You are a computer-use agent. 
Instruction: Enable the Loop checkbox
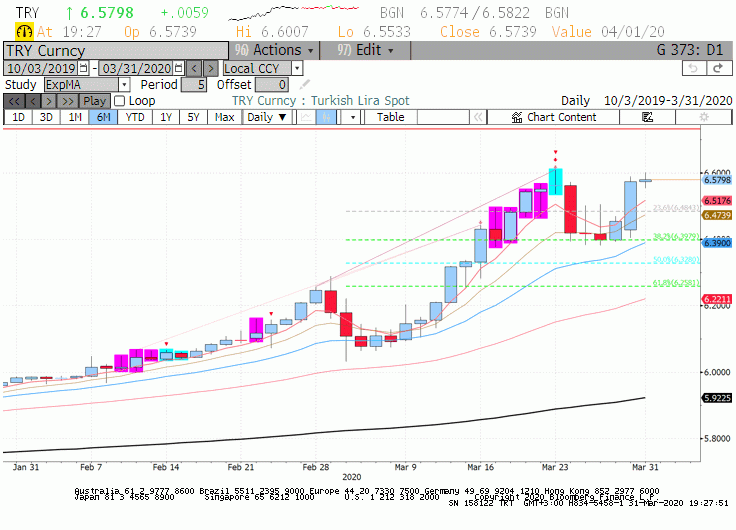pos(120,101)
